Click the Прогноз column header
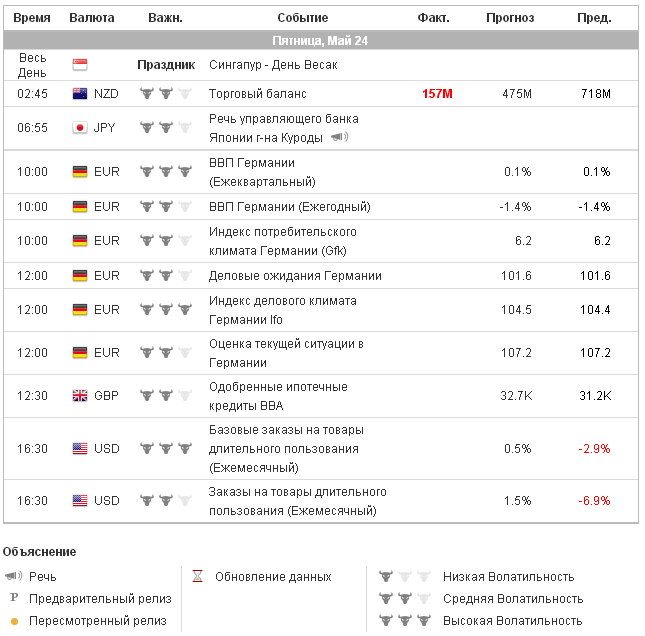The image size is (645, 636). click(x=510, y=18)
